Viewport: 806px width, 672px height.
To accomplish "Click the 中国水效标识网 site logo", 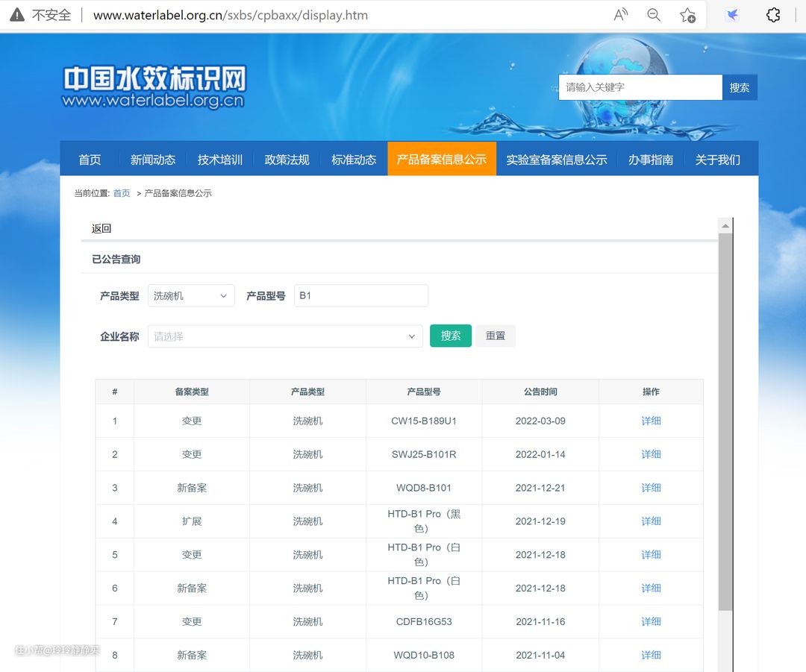I will tap(154, 87).
